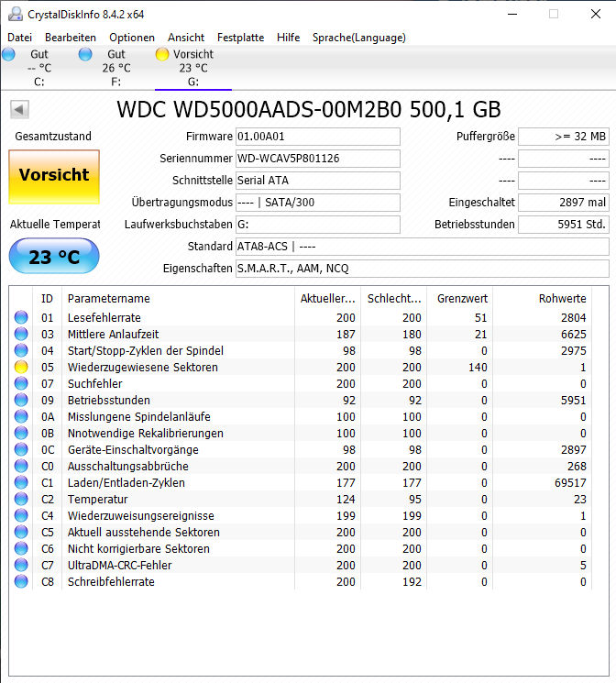Click status orb of Laden/Entladen-Zyklen row
Screen dimensions: 616x683
[x=21, y=482]
